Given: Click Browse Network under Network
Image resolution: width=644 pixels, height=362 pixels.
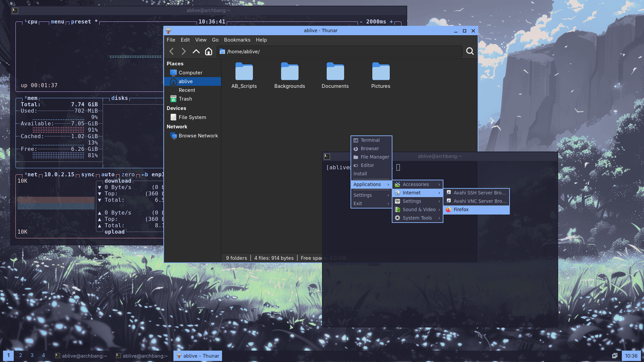Looking at the screenshot, I should tap(198, 135).
